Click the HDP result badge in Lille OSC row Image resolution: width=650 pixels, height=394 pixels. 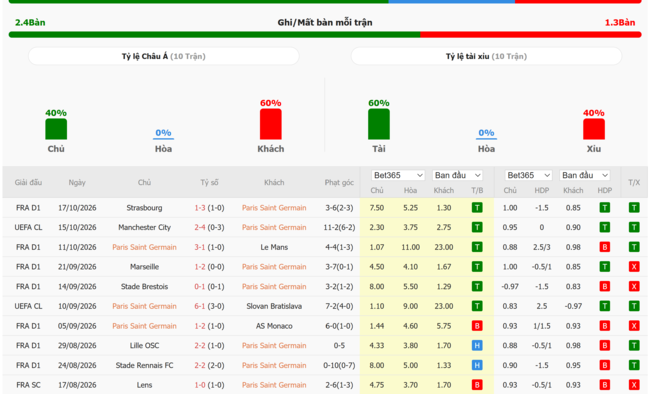(x=605, y=345)
